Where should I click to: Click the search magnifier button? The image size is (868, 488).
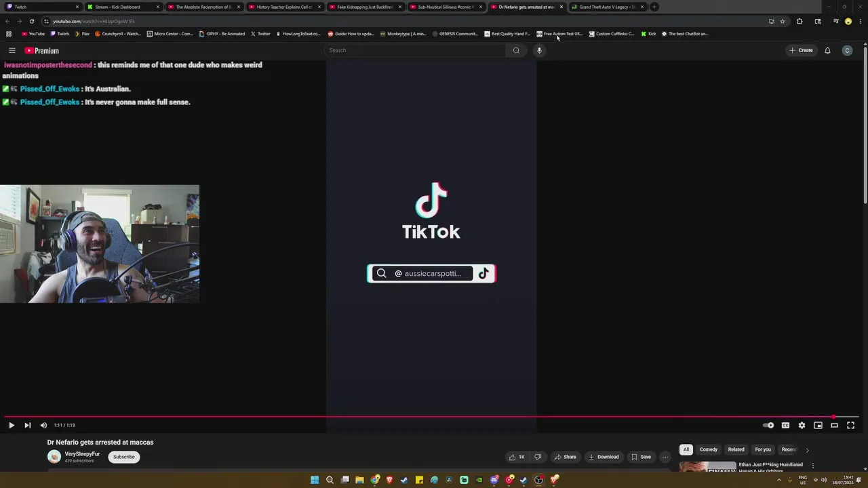tap(516, 50)
